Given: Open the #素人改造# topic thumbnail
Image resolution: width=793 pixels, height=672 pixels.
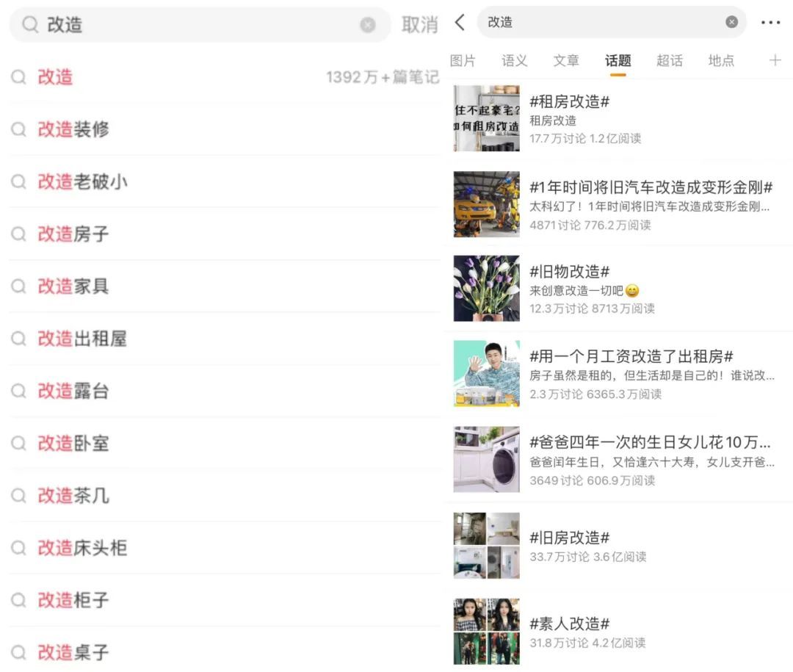Looking at the screenshot, I should coord(486,631).
